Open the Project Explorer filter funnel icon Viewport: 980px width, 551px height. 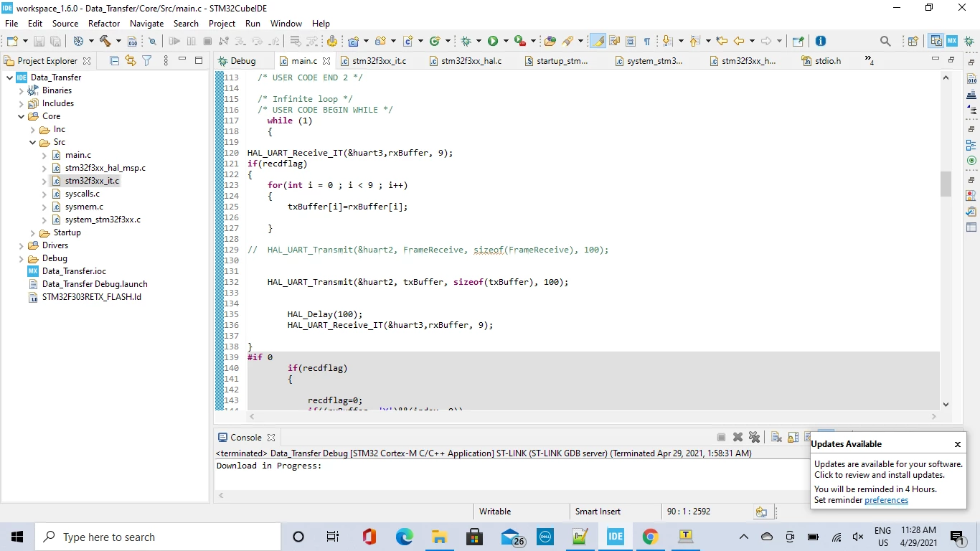(147, 61)
